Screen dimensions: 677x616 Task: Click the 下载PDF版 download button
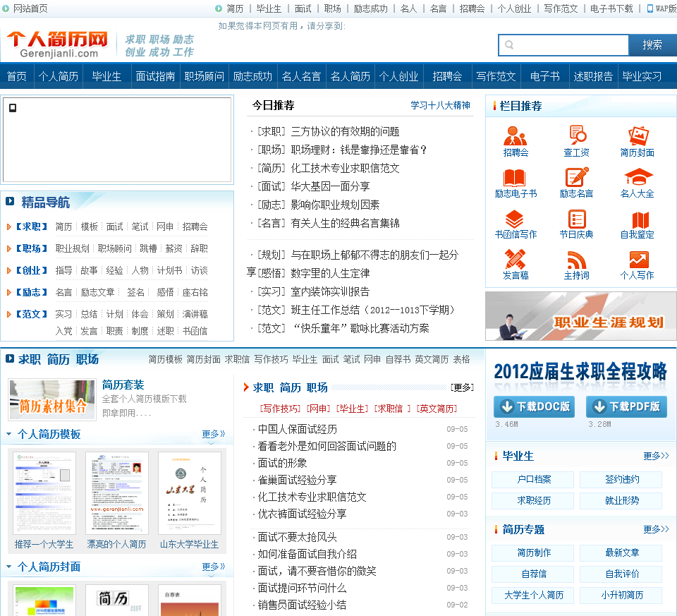click(x=626, y=406)
